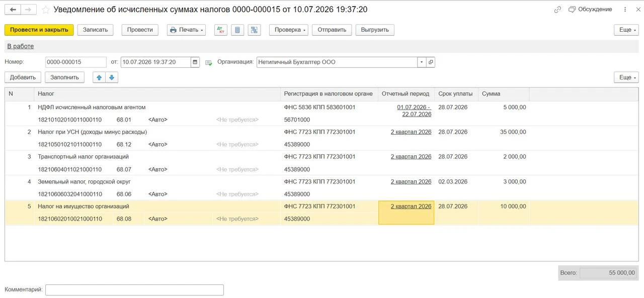Open the document report list icon

click(237, 30)
